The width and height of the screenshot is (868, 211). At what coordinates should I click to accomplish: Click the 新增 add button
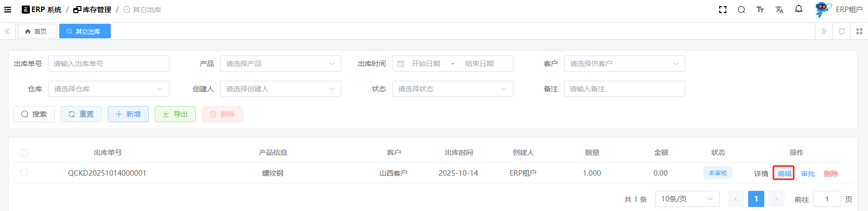[128, 114]
